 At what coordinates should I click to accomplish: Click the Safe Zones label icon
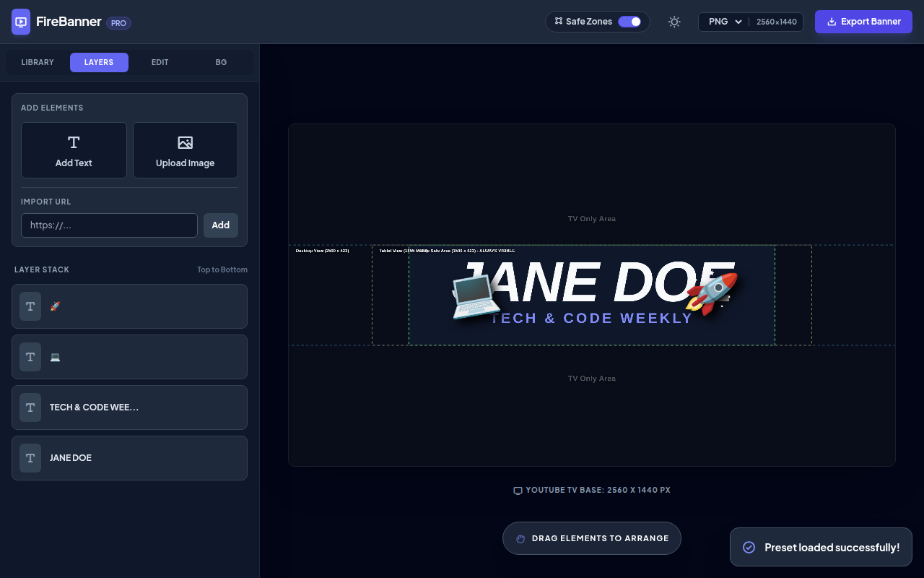tap(559, 21)
